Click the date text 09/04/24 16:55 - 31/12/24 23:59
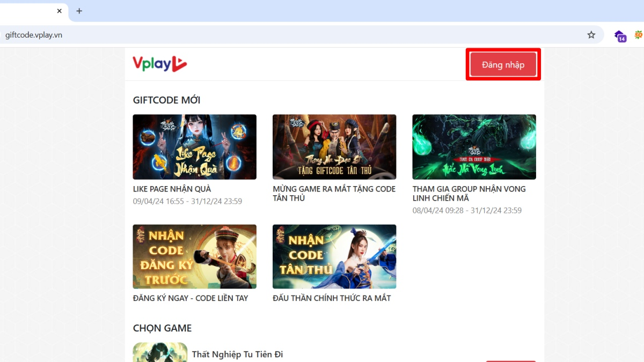 pos(187,201)
